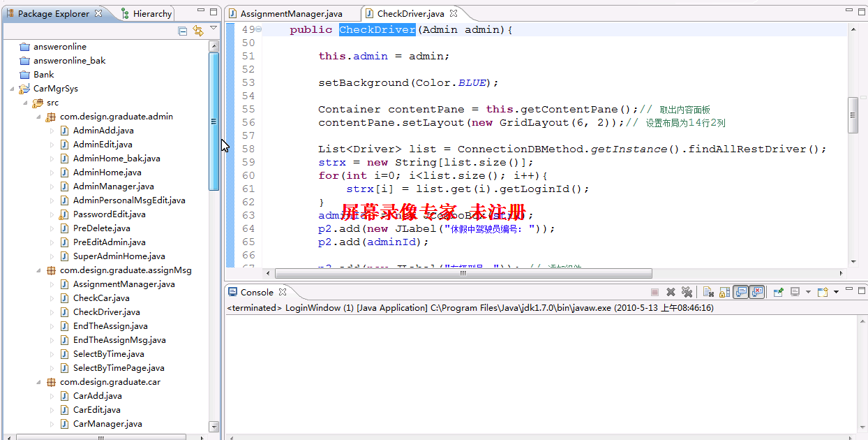Collapse All in Package Explorer

tap(183, 31)
